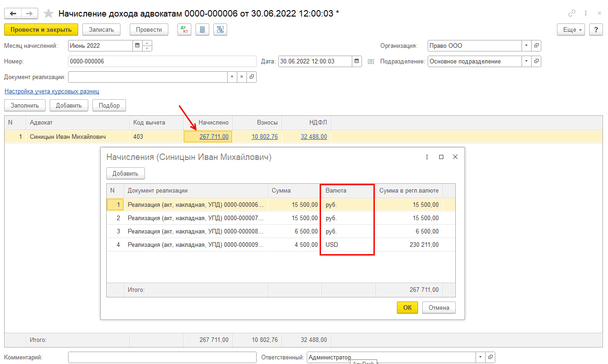Add document to favorites with star icon
Viewport: 608px width, 364px height.
click(x=49, y=14)
